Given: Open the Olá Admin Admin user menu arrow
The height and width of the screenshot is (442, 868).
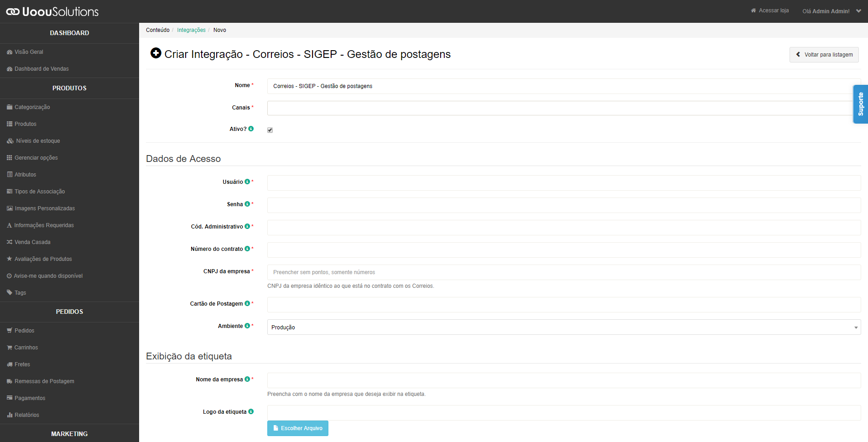Looking at the screenshot, I should [x=858, y=11].
